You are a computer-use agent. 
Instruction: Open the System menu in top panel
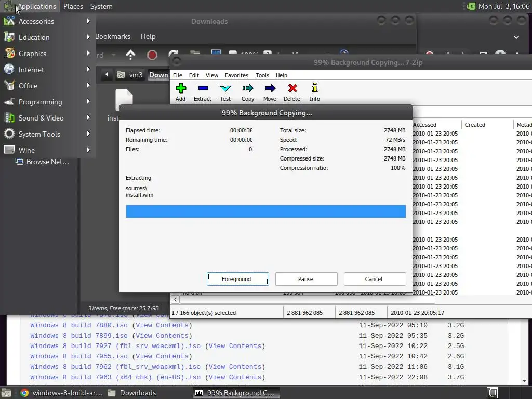(101, 6)
